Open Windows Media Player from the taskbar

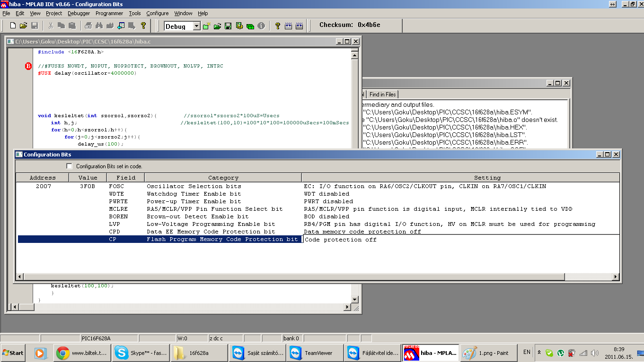40,353
